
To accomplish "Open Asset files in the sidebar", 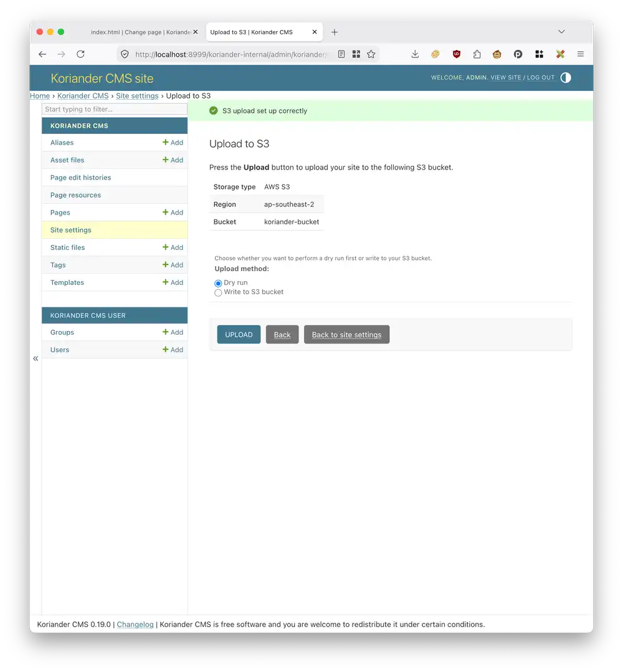I will (67, 160).
